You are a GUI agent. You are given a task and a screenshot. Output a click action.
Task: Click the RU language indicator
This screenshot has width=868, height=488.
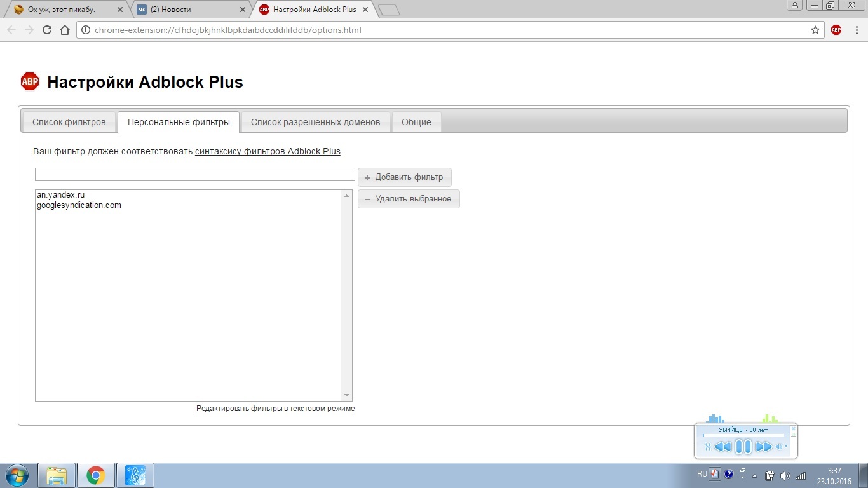[x=702, y=474]
